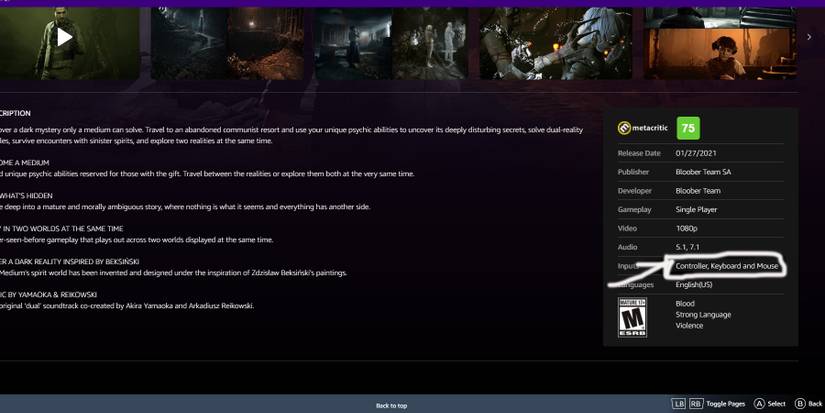Click the Toggle Pages label

coord(726,404)
